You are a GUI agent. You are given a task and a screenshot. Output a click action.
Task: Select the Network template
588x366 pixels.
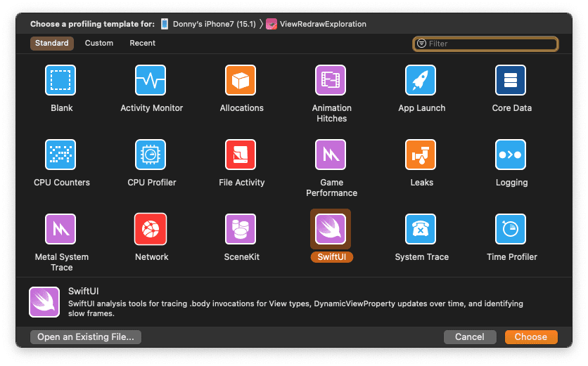click(x=151, y=229)
